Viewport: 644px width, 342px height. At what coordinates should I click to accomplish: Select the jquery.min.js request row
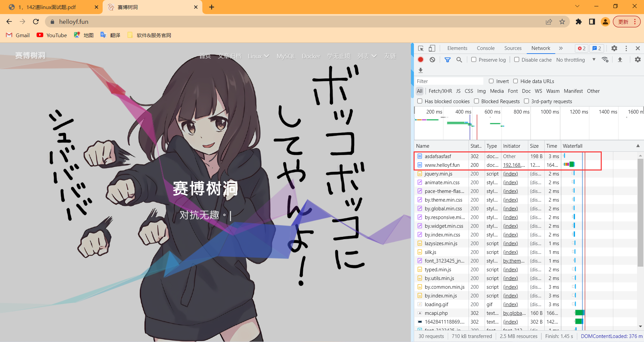(526, 174)
